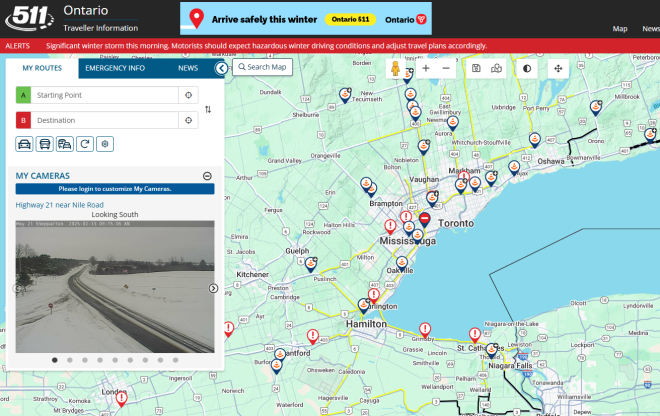Collapse the My Cameras section
The height and width of the screenshot is (416, 660).
pyautogui.click(x=207, y=176)
